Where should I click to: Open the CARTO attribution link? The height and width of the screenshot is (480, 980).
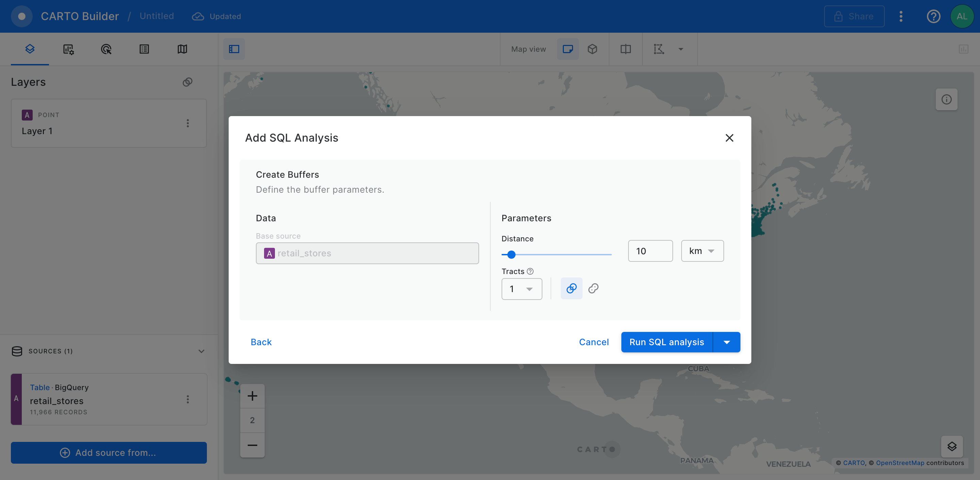point(854,463)
